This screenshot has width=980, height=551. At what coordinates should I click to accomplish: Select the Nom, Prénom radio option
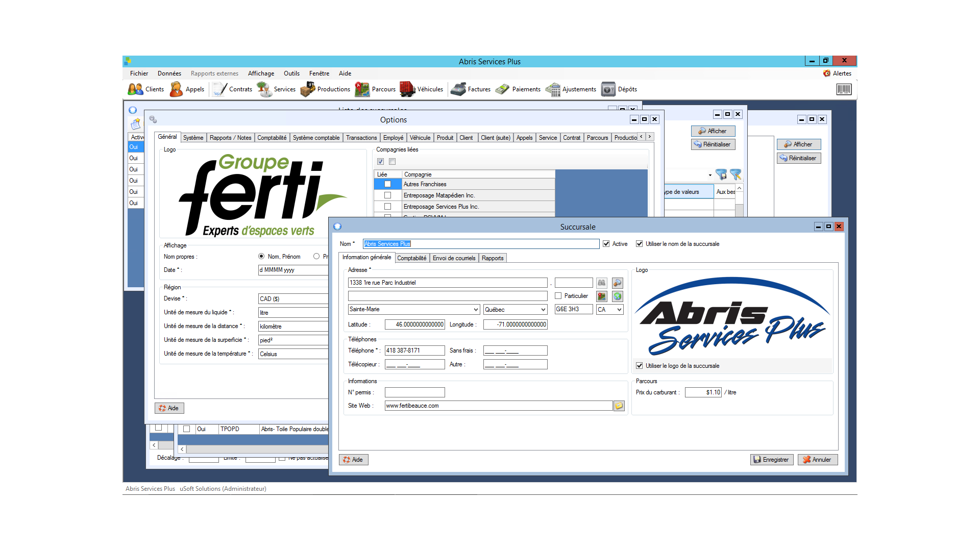[x=261, y=257]
